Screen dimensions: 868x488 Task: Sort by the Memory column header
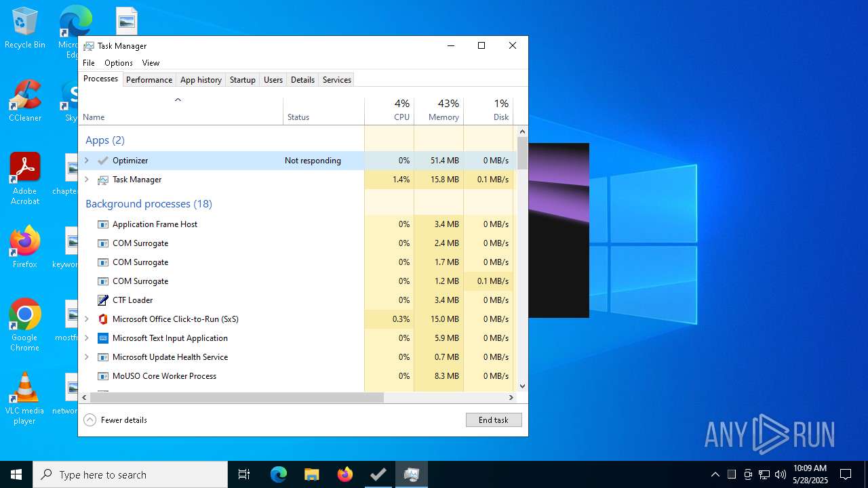point(439,111)
